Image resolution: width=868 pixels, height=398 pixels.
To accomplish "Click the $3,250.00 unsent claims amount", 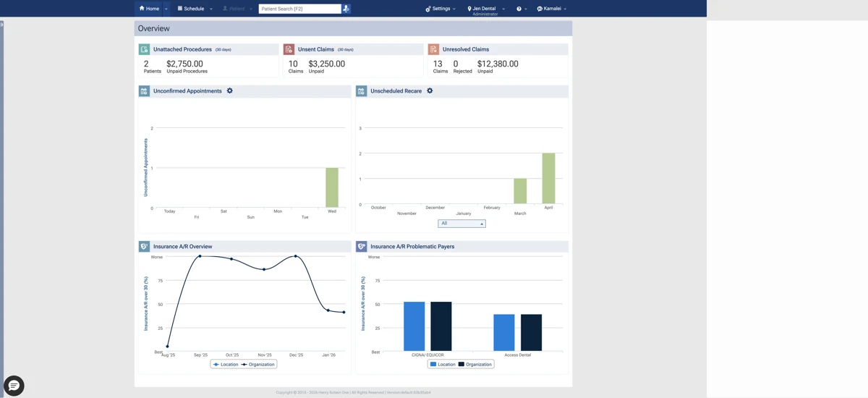I will [327, 64].
